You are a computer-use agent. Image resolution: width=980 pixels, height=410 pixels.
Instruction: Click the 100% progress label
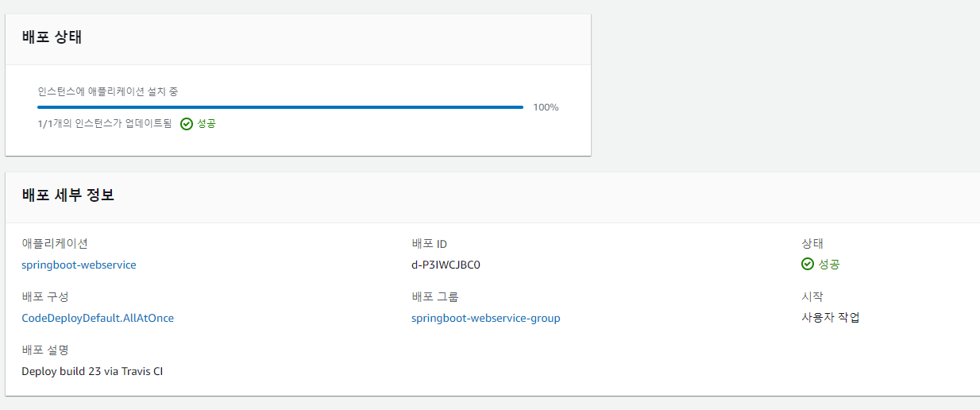tap(546, 107)
